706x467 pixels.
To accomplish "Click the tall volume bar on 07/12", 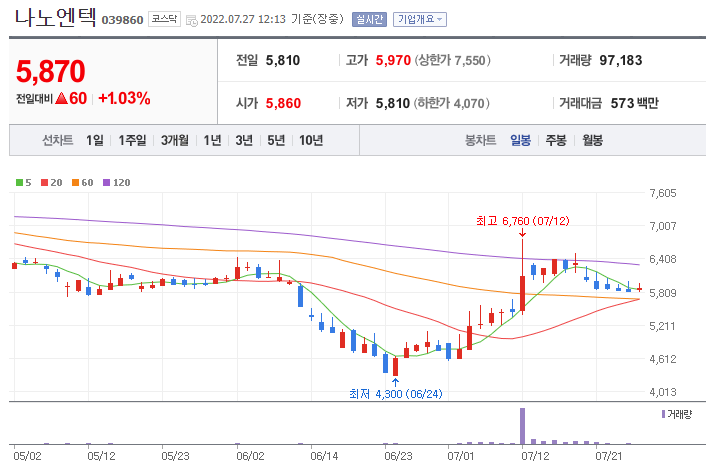I will coord(522,426).
